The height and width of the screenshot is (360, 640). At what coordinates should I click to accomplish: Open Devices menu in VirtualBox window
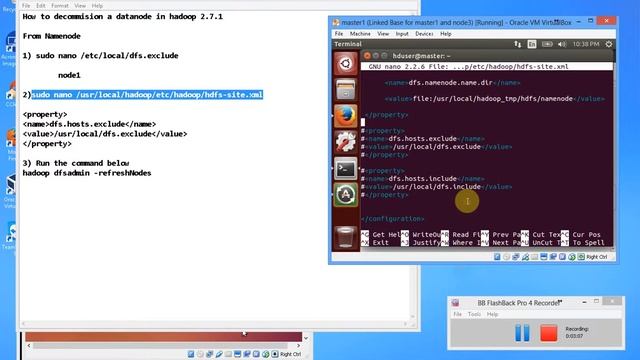(424, 34)
